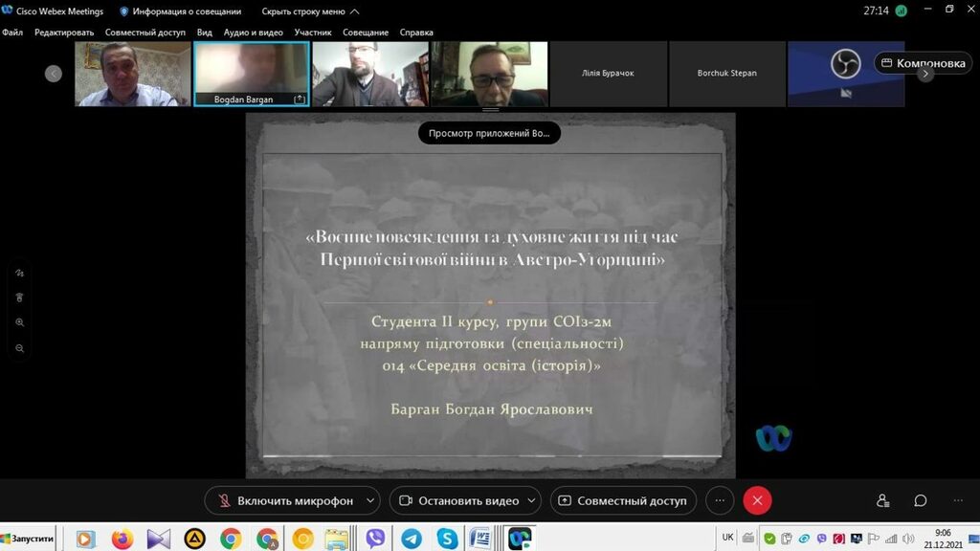Click the annotate pen tool icon

pyautogui.click(x=19, y=273)
